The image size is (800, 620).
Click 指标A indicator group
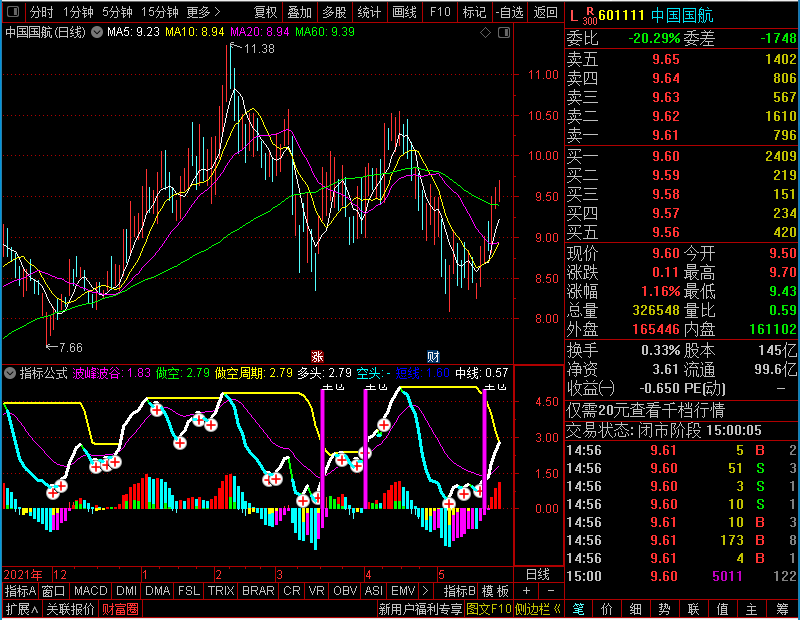pyautogui.click(x=20, y=591)
